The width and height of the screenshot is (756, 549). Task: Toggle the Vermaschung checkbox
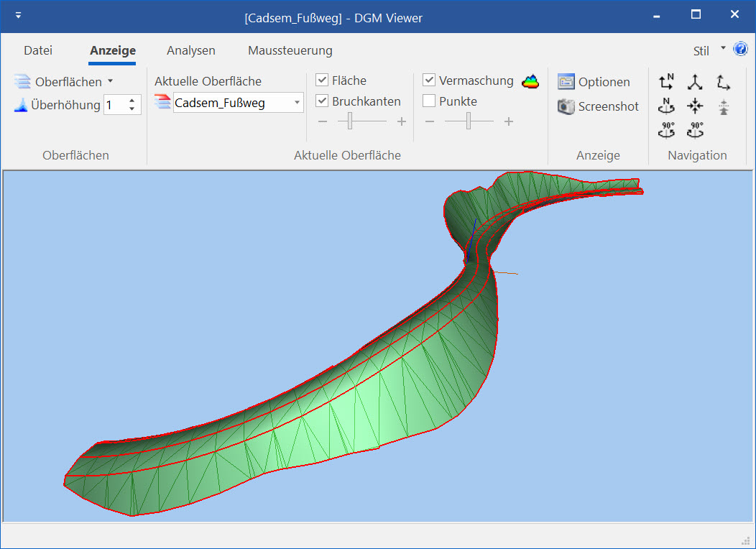coord(429,80)
